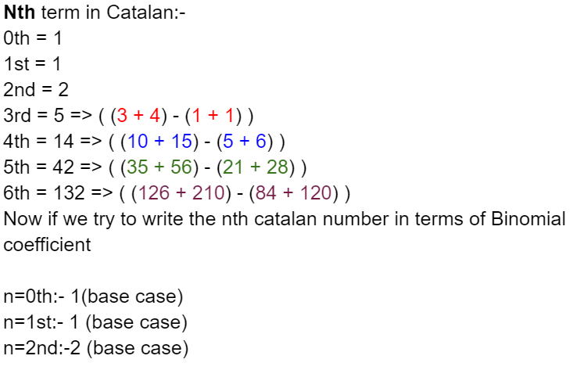Click the bold "Nth" heading word
This screenshot has height=388, width=588.
(x=20, y=13)
